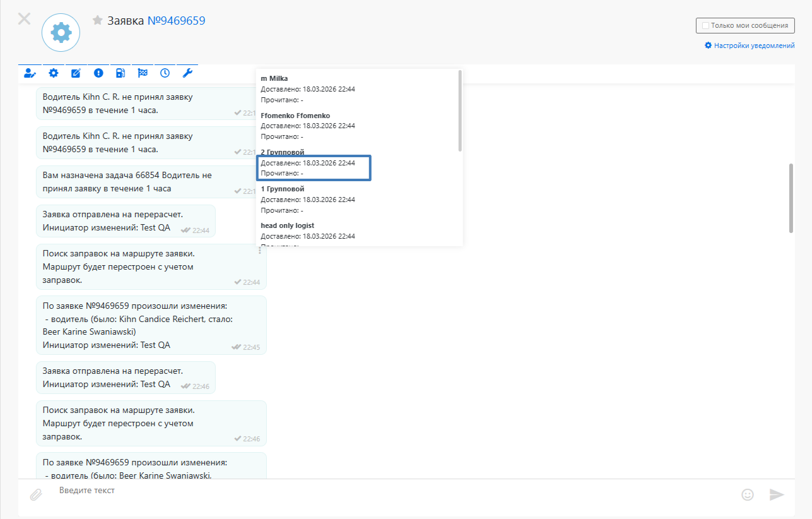Enable the 'Только мои сообщения' checkbox
The image size is (812, 519).
tap(705, 26)
